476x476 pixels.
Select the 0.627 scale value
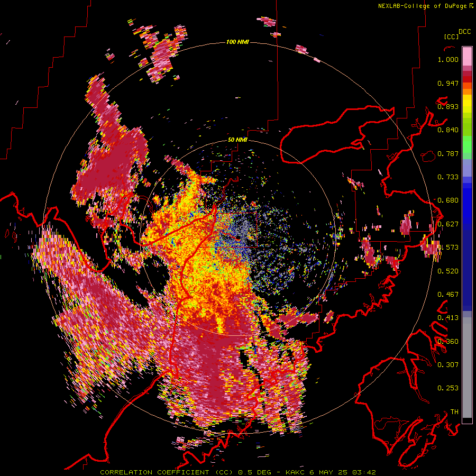point(448,224)
